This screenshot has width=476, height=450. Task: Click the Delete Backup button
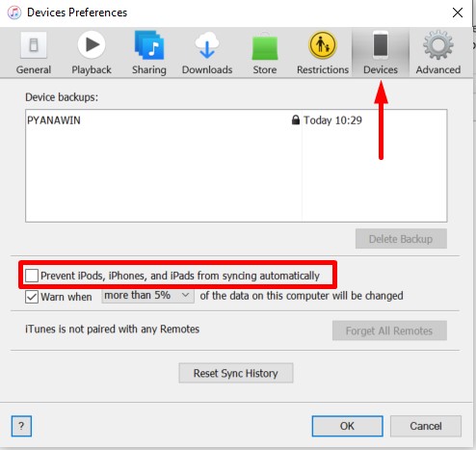pyautogui.click(x=401, y=239)
